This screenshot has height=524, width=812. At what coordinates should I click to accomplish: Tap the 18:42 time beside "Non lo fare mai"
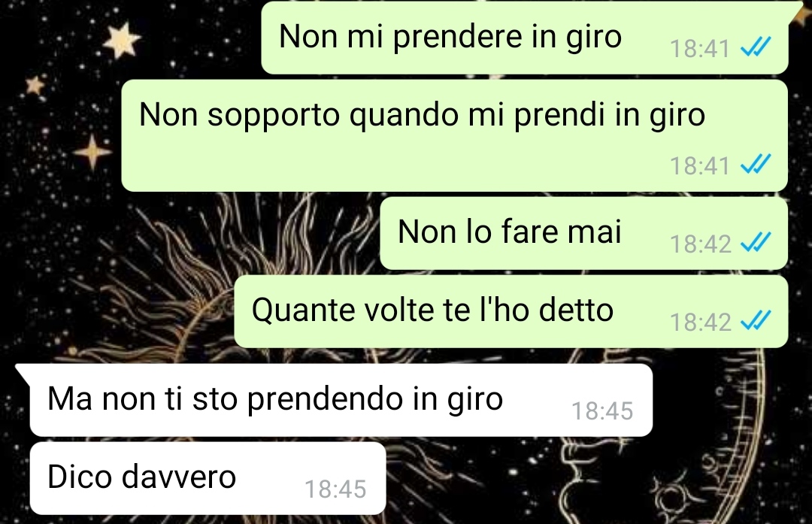(x=700, y=244)
